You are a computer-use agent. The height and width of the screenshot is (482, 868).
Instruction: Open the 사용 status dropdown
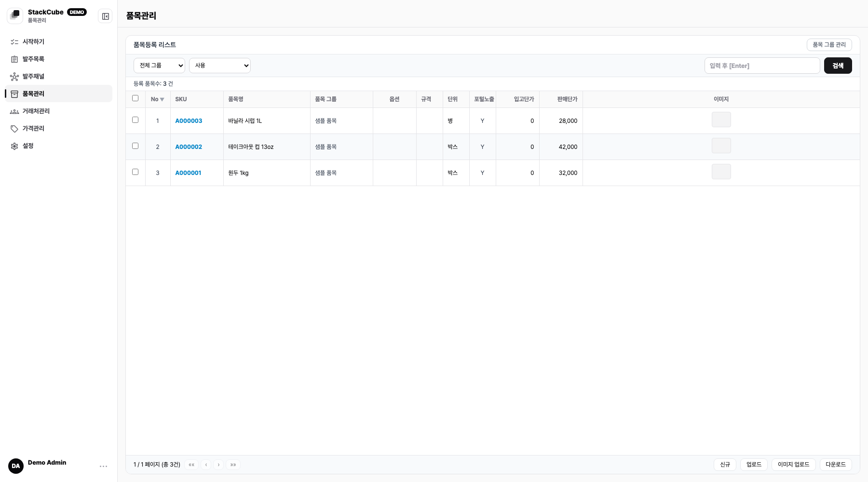pos(220,66)
